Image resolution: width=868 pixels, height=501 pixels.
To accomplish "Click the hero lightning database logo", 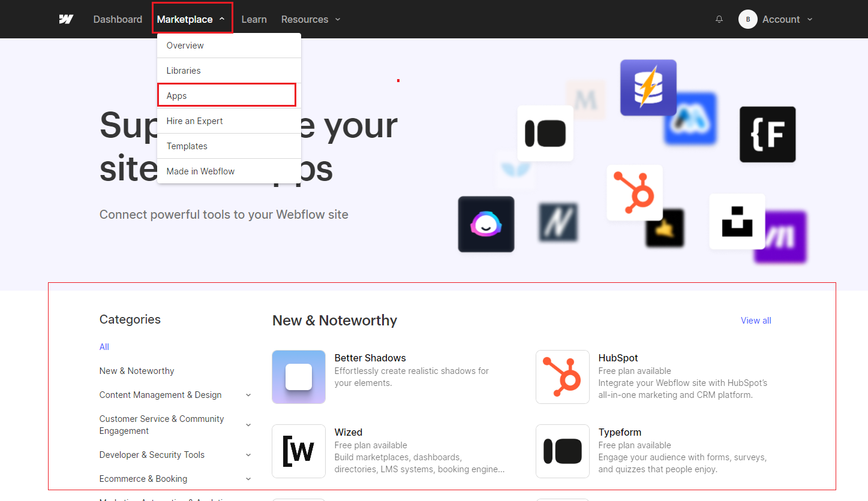I will [x=648, y=87].
